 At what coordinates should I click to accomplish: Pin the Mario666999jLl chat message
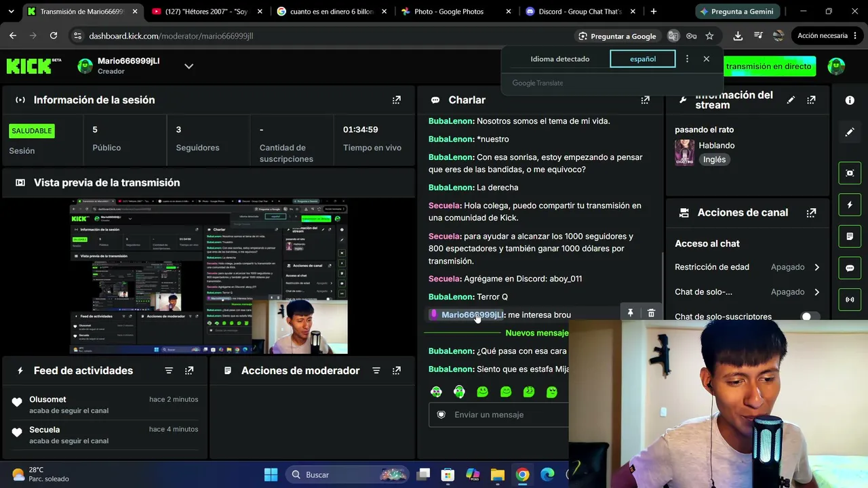630,312
